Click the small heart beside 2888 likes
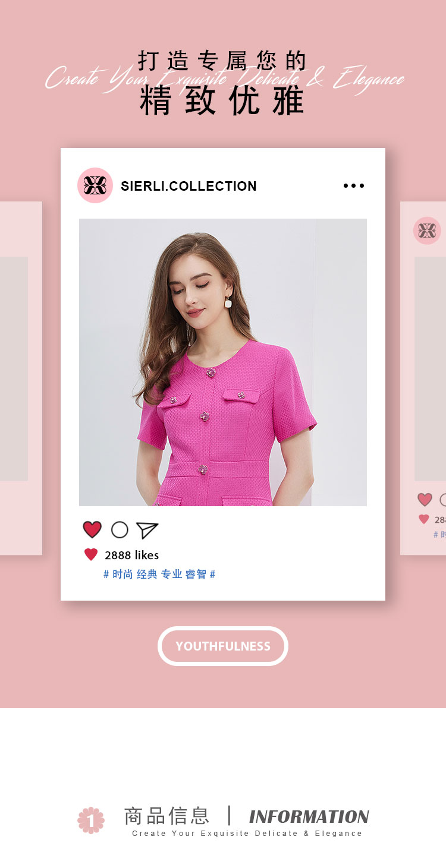This screenshot has height=868, width=446. click(x=91, y=554)
